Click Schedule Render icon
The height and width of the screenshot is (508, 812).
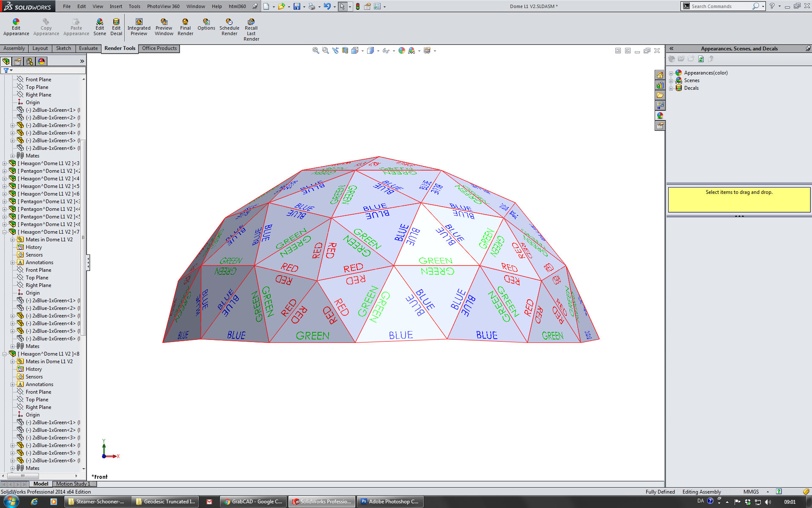pyautogui.click(x=229, y=22)
